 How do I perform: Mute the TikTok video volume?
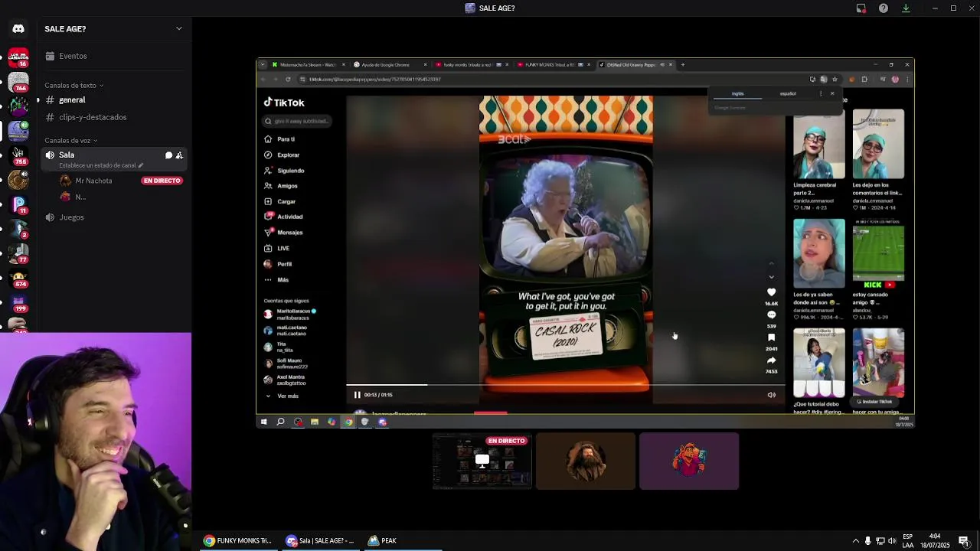click(771, 395)
